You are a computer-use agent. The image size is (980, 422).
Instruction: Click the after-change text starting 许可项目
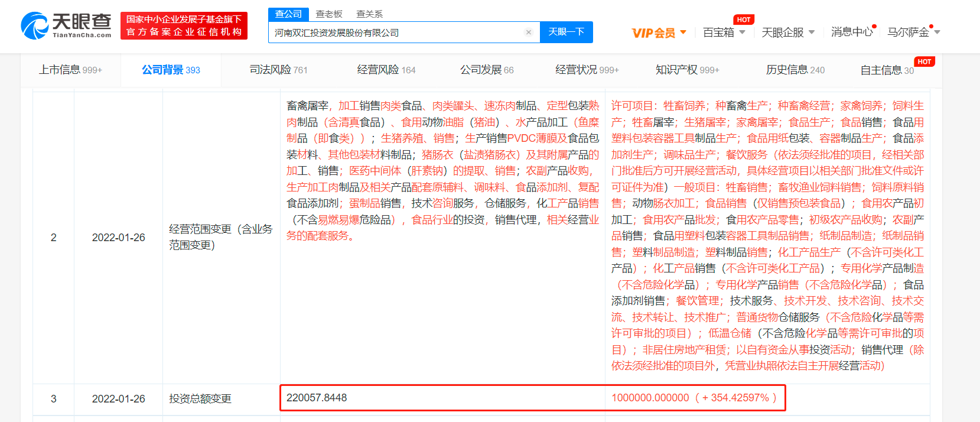[x=767, y=236]
